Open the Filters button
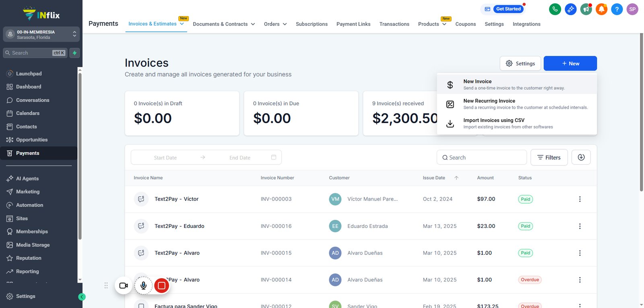The width and height of the screenshot is (644, 308). 549,157
